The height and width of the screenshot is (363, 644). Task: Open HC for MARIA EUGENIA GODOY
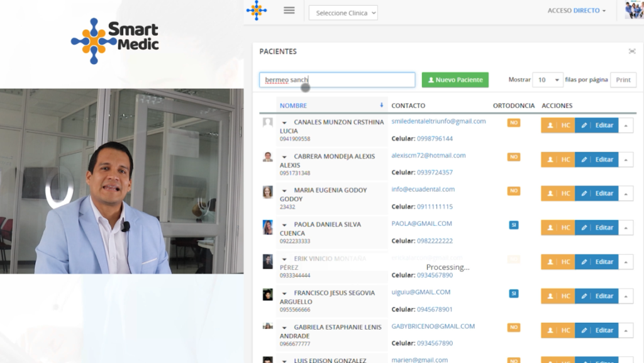[558, 193]
